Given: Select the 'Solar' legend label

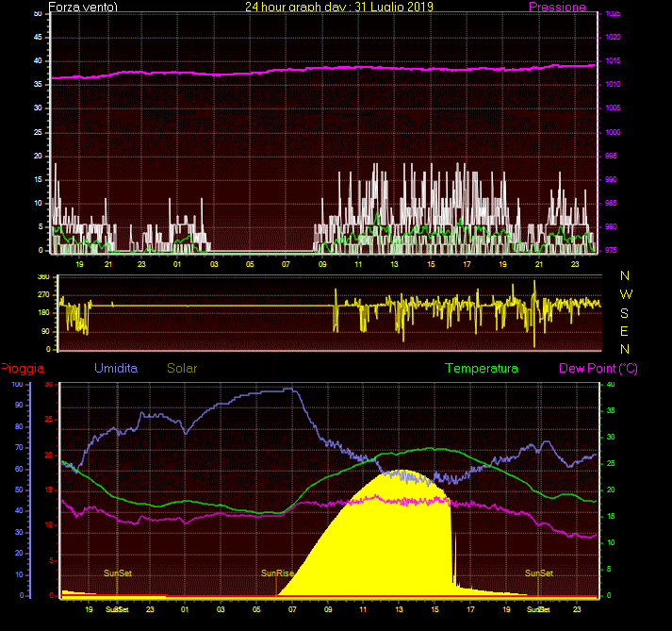Looking at the screenshot, I should [182, 368].
